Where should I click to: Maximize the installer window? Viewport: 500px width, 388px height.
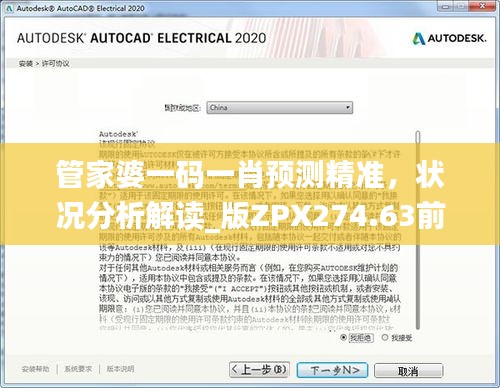click(x=462, y=7)
